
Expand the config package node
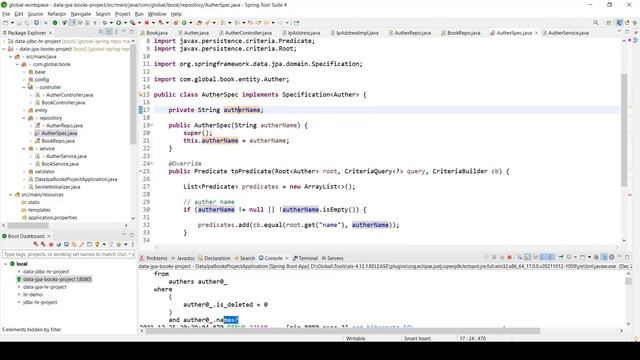coord(24,80)
